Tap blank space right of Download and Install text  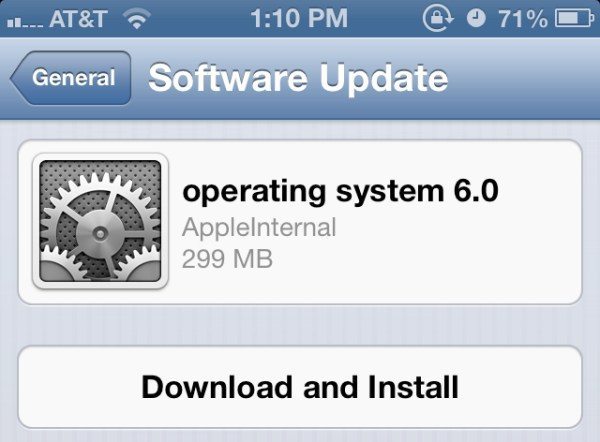pos(520,387)
